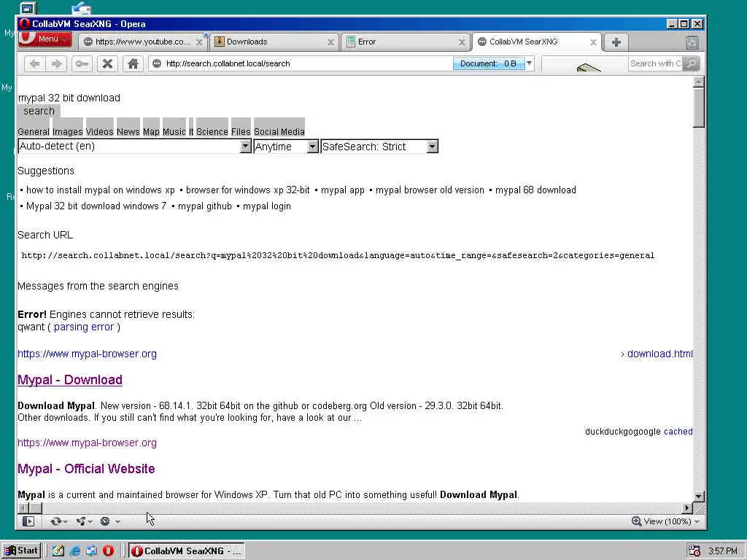The image size is (747, 560).
Task: Open the qwant parsing error link
Action: (x=84, y=327)
